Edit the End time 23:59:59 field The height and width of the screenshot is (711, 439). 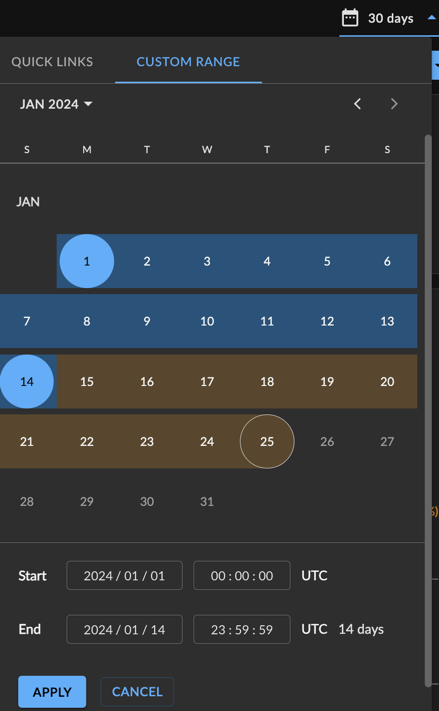pos(242,629)
